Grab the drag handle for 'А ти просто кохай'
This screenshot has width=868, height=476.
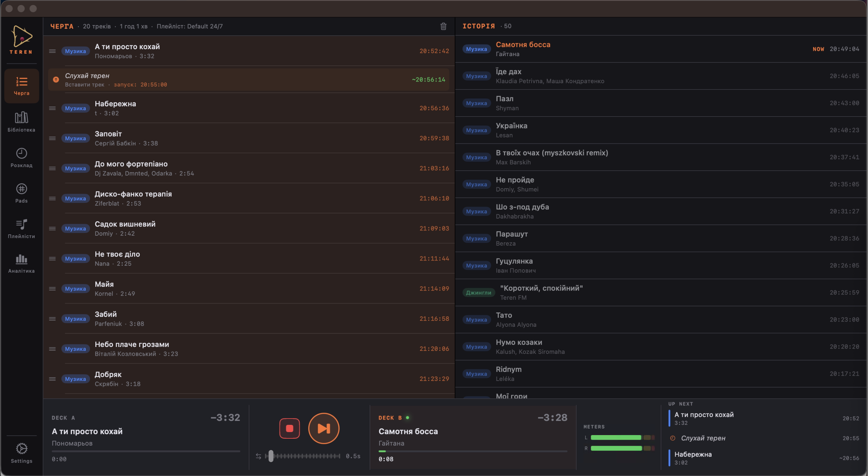[x=52, y=51]
